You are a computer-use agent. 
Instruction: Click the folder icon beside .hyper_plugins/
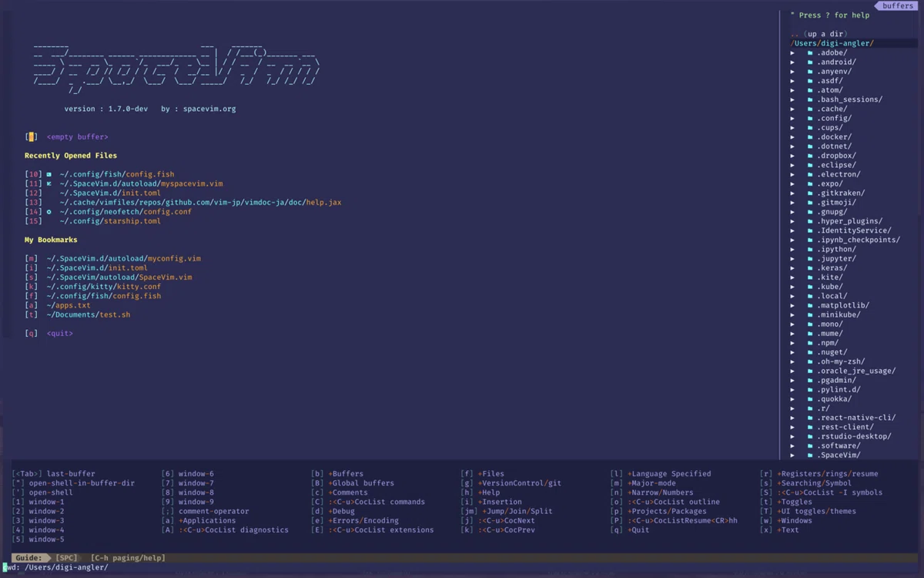point(810,221)
